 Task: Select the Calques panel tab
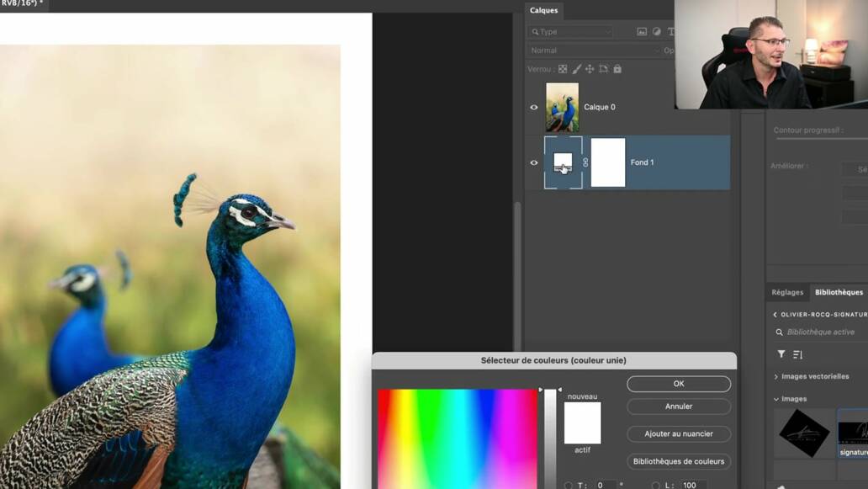click(x=543, y=10)
